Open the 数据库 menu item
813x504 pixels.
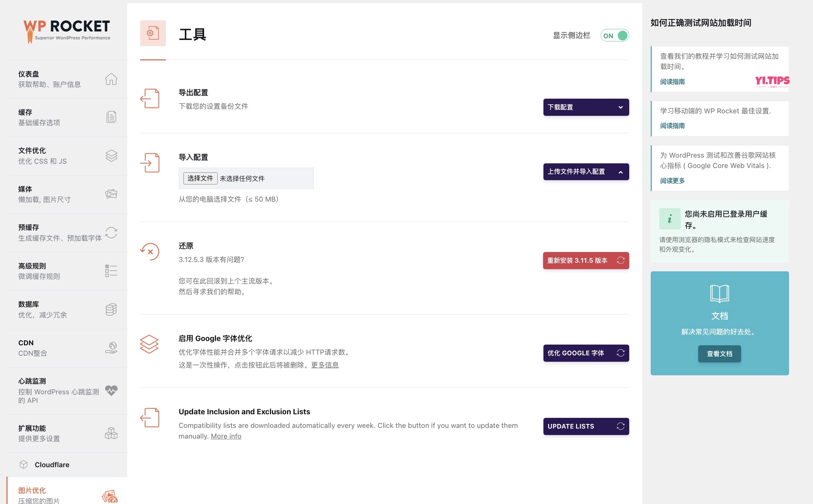coord(67,310)
